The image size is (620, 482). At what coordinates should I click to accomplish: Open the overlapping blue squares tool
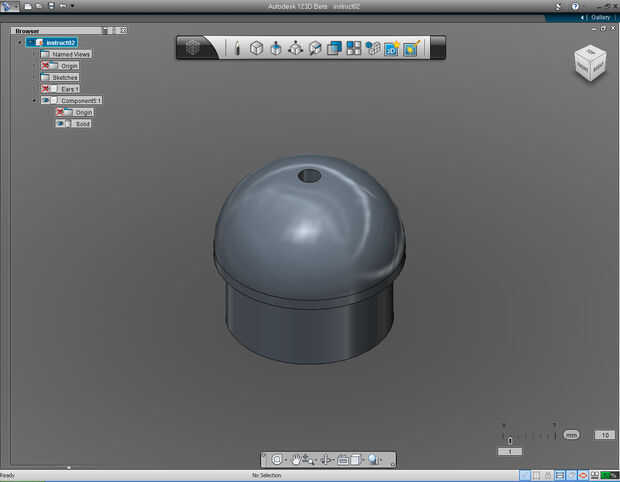[334, 48]
